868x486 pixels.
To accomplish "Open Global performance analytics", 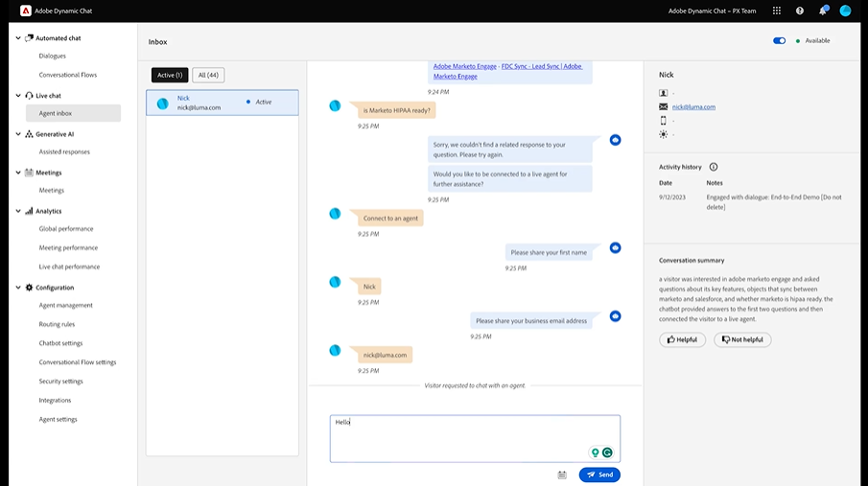I will (66, 228).
